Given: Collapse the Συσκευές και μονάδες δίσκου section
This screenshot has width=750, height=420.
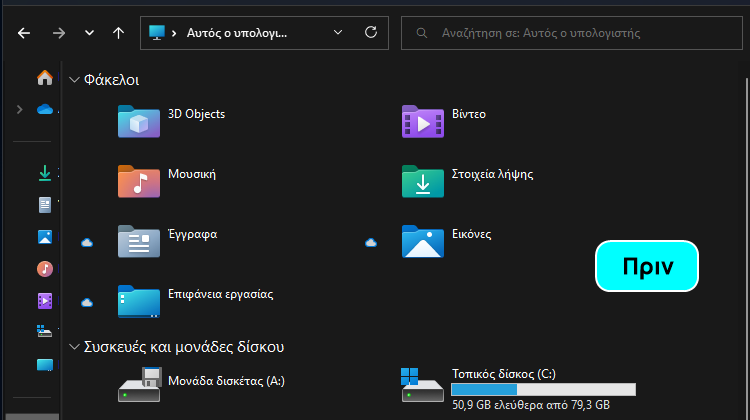Looking at the screenshot, I should [x=74, y=347].
